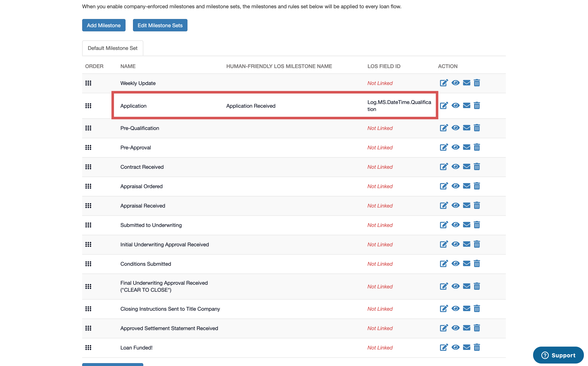Viewport: 588px width, 366px height.
Task: Toggle visibility of Submitted to Underwriting
Action: [x=455, y=225]
